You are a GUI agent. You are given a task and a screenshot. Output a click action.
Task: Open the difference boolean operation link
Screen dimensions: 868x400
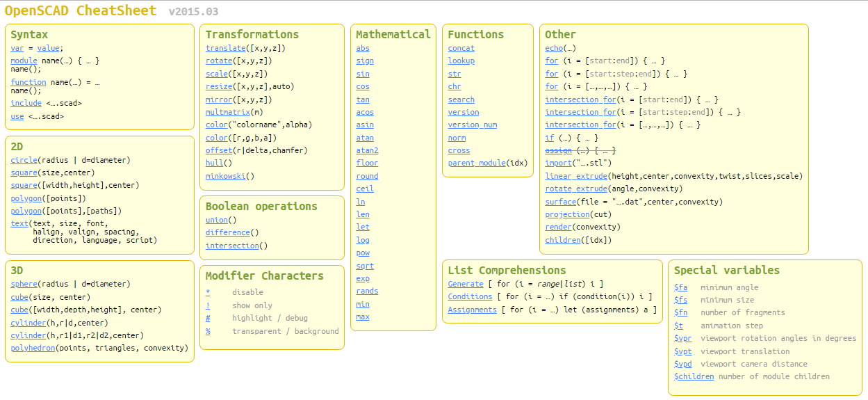click(x=227, y=232)
